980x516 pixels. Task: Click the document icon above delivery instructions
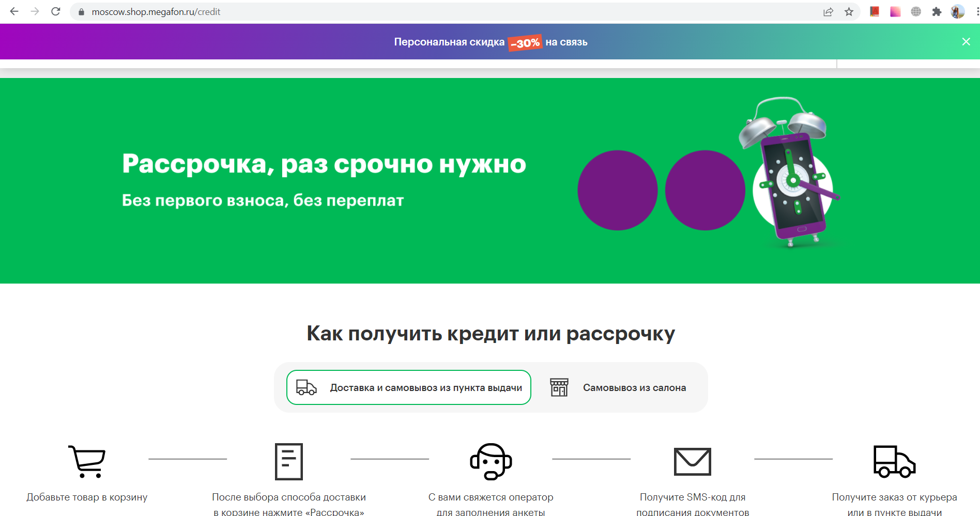coord(288,461)
